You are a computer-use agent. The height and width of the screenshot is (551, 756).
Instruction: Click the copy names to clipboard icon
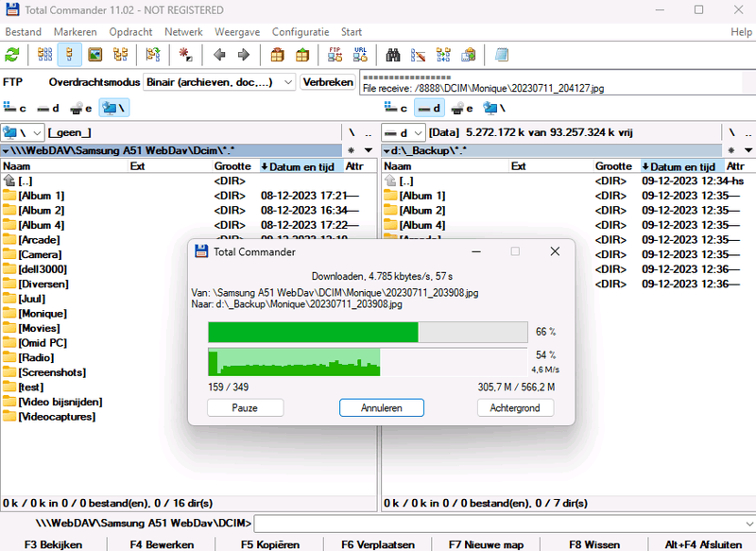point(468,55)
